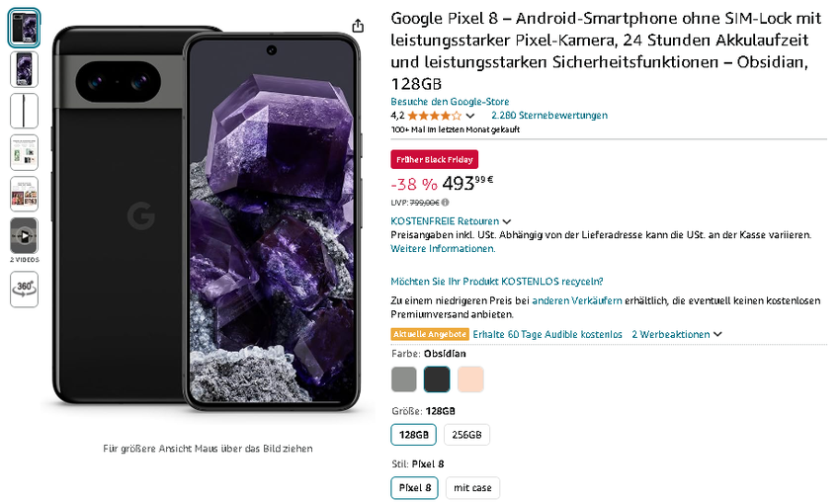The height and width of the screenshot is (504, 840).
Task: Play the product videos thumbnail
Action: tap(24, 235)
